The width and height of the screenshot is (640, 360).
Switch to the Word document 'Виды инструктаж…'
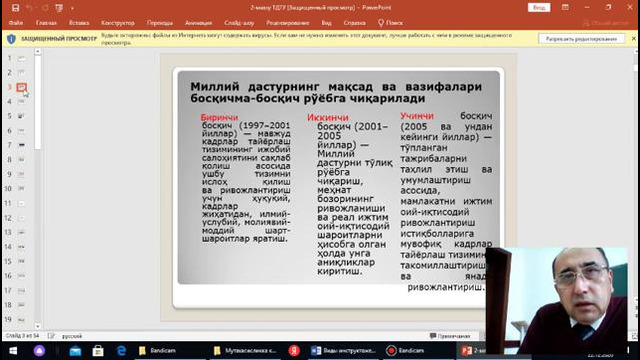click(x=344, y=351)
